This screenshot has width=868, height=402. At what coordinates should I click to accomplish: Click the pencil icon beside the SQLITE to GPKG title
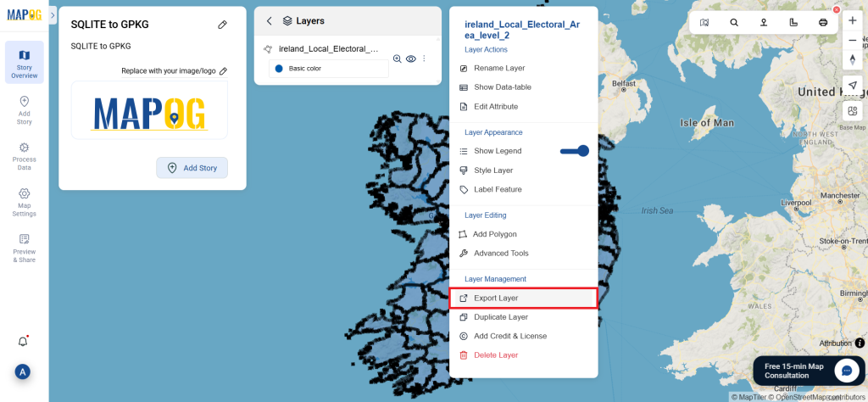222,25
